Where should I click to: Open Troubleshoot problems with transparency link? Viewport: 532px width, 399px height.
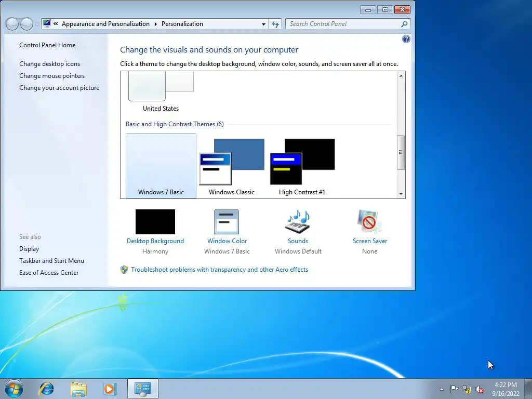[x=220, y=270]
